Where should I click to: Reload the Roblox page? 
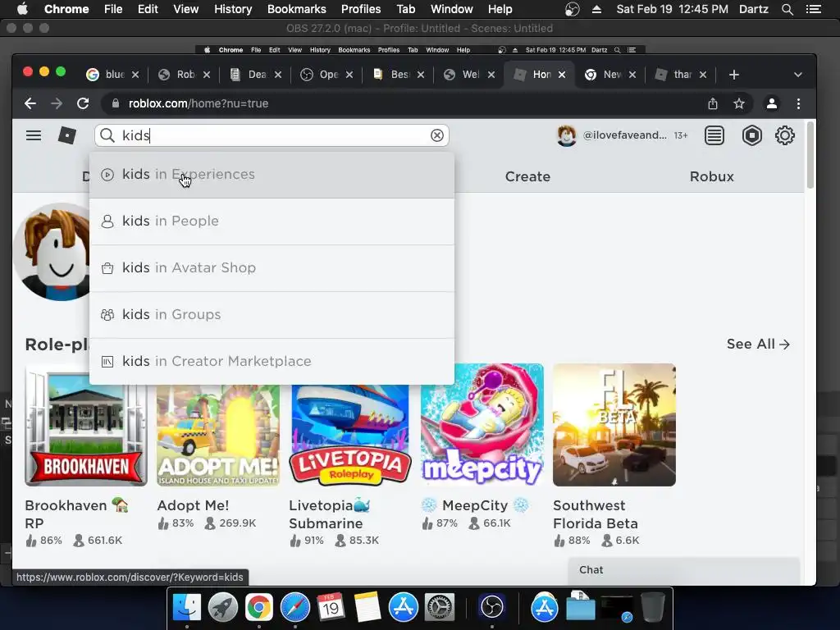(x=83, y=103)
